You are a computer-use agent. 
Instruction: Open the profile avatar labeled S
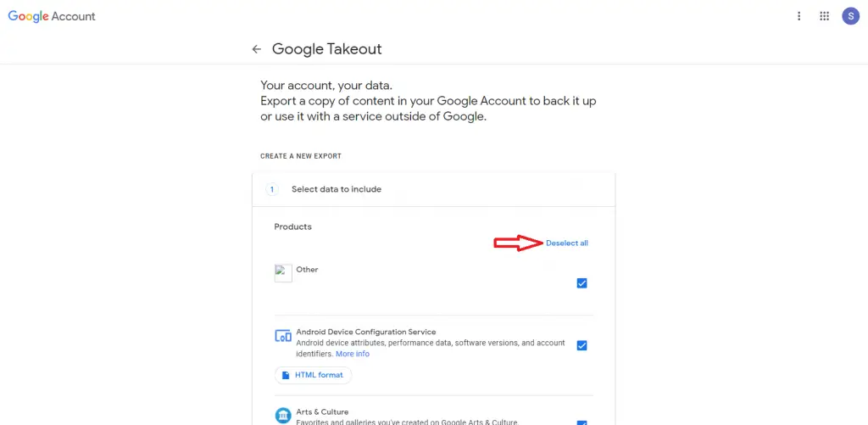(851, 16)
